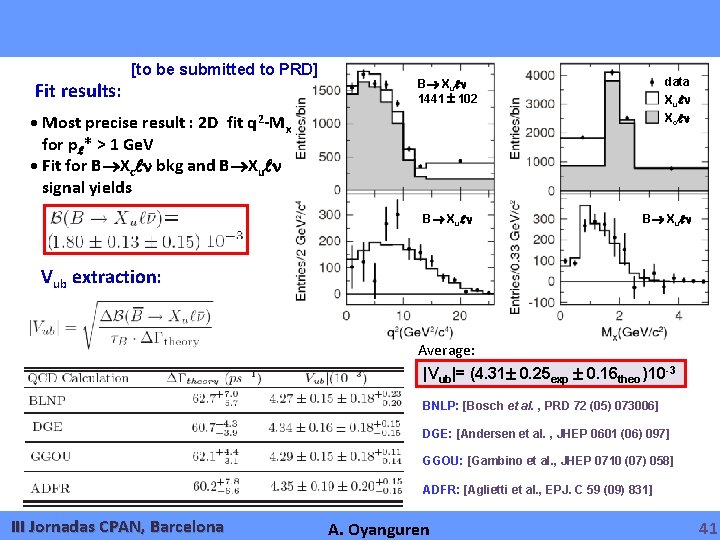The image size is (720, 540).
Task: Click the 'Entries/0.33 GeV/c²' axis label
Action: point(516,257)
